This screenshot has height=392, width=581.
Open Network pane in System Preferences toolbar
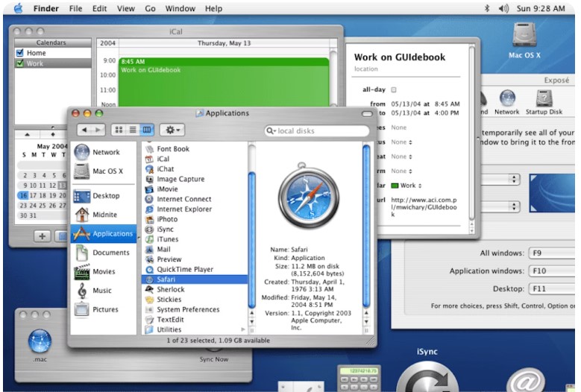click(x=507, y=102)
